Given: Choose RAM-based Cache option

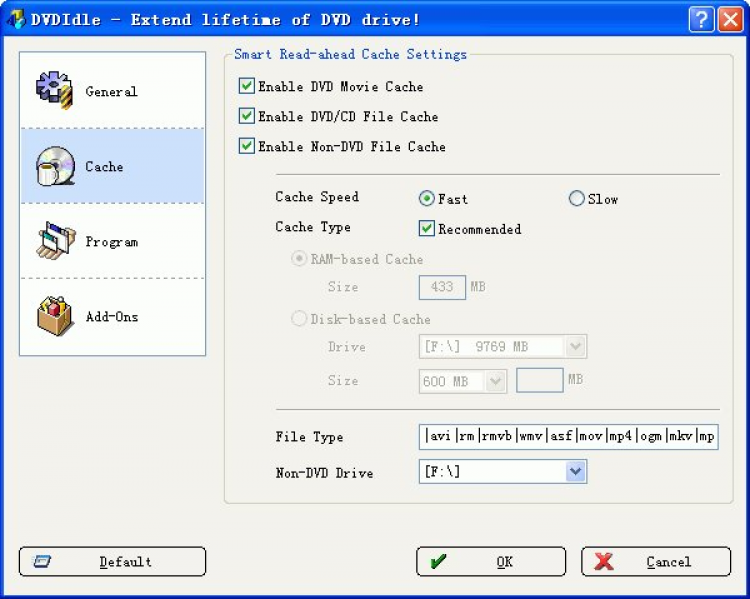Looking at the screenshot, I should pyautogui.click(x=299, y=258).
